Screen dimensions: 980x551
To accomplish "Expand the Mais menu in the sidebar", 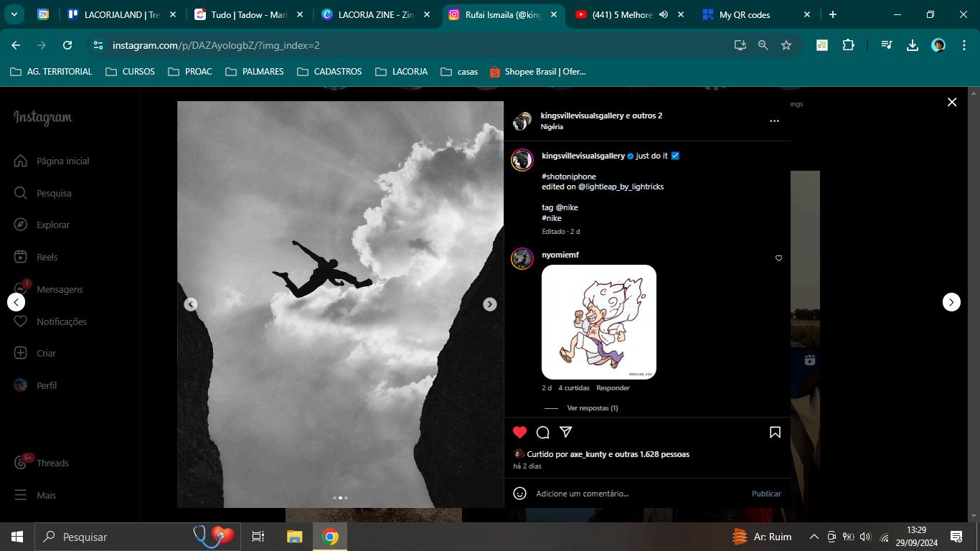I will click(x=35, y=495).
